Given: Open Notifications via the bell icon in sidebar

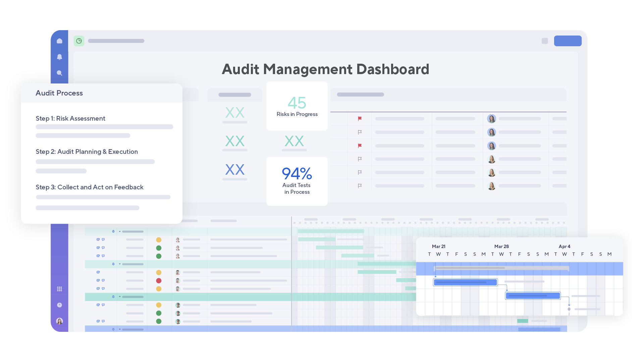Looking at the screenshot, I should (x=59, y=57).
